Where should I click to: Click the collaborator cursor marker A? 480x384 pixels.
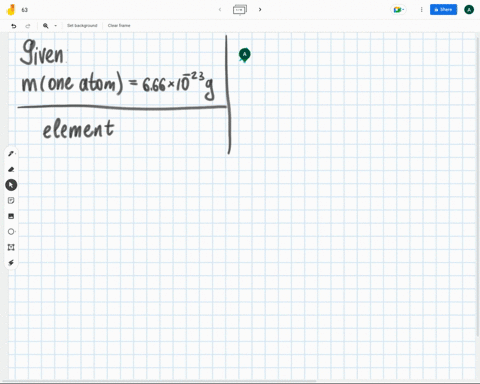(245, 55)
